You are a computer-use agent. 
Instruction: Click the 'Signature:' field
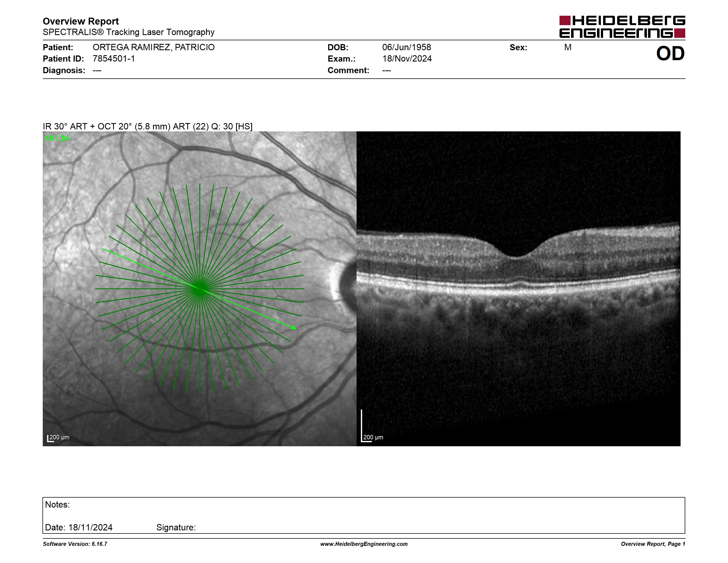click(176, 528)
